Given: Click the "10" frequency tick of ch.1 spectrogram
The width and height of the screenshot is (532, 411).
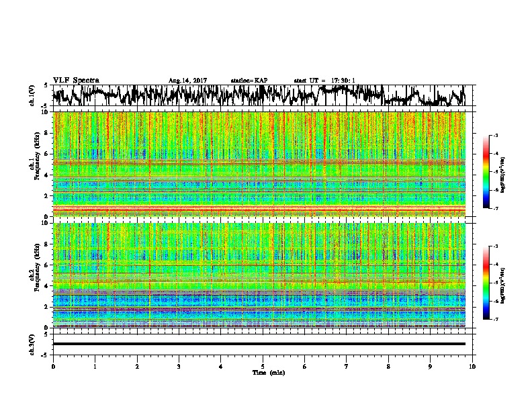Looking at the screenshot, I should (46, 112).
